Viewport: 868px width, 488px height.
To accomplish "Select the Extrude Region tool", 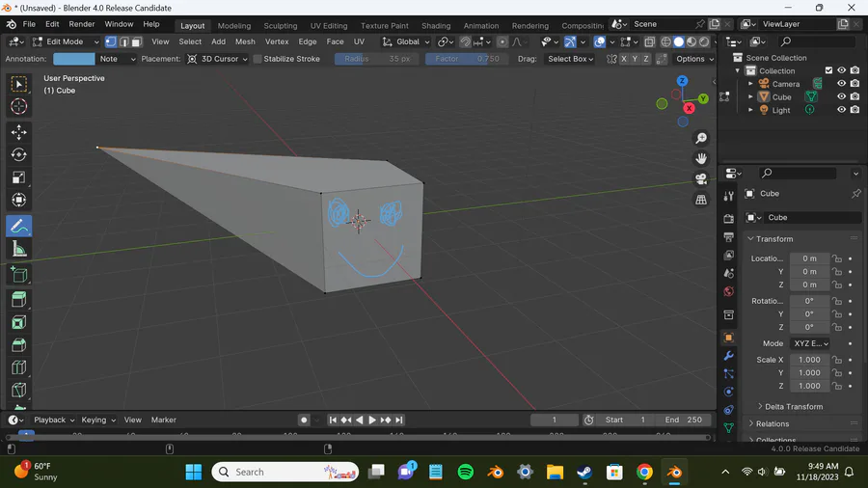I will pyautogui.click(x=19, y=300).
